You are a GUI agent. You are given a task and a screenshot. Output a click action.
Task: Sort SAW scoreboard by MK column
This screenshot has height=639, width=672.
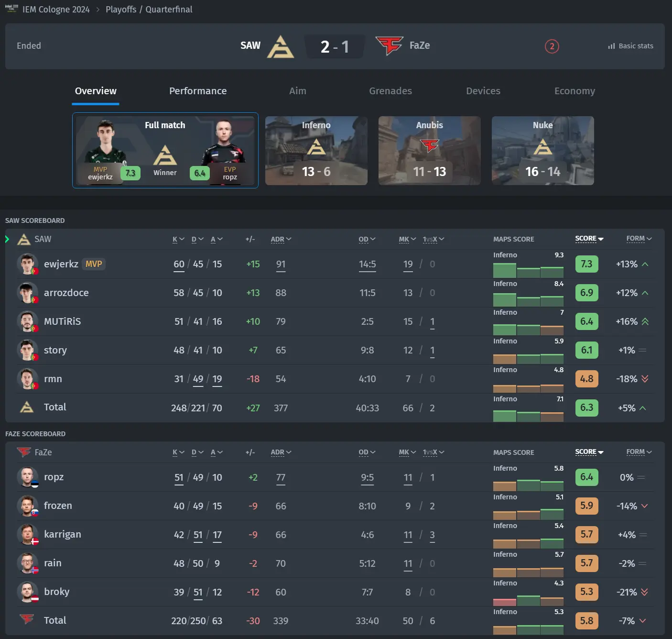click(408, 239)
